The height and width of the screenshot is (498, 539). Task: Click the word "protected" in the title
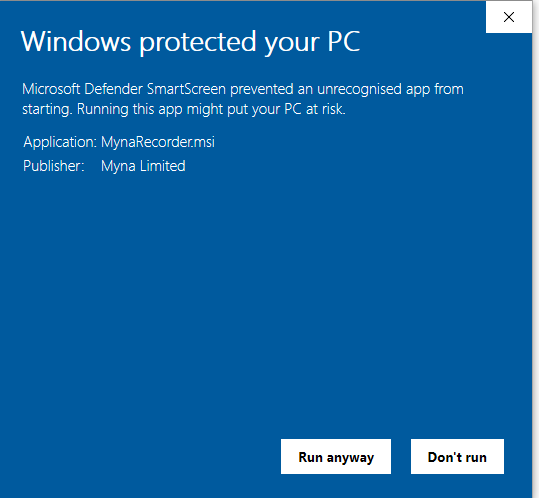tap(198, 43)
